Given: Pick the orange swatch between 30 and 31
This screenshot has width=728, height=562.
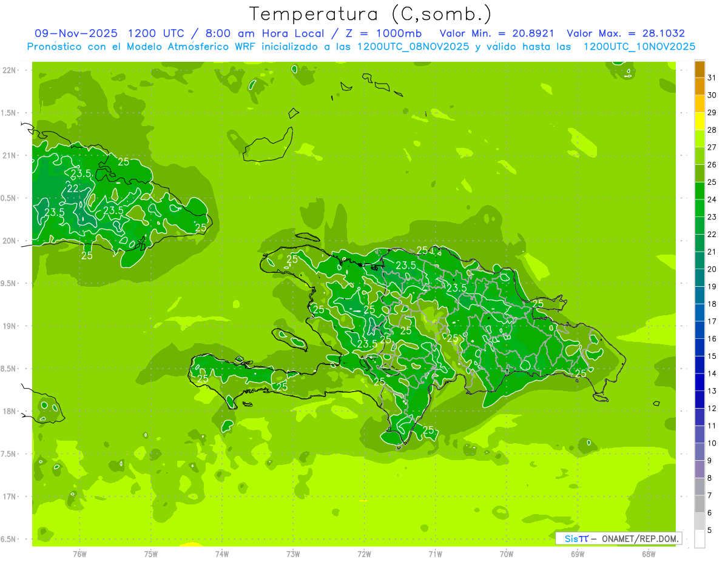Looking at the screenshot, I should [x=699, y=87].
